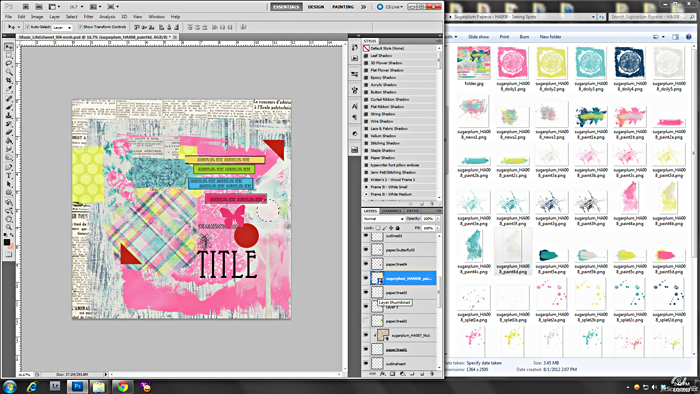Select the Rectangle shape tool
The width and height of the screenshot is (700, 394).
point(8,193)
